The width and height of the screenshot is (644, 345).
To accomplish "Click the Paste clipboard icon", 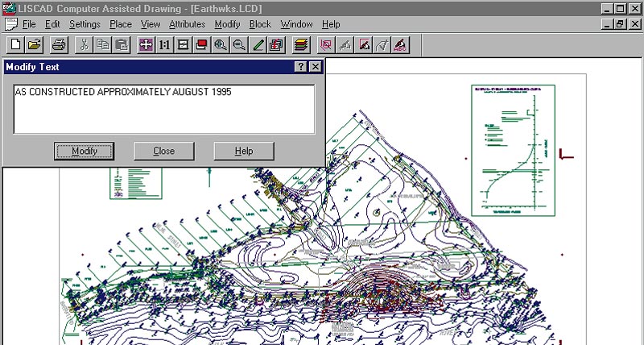I will pos(119,44).
